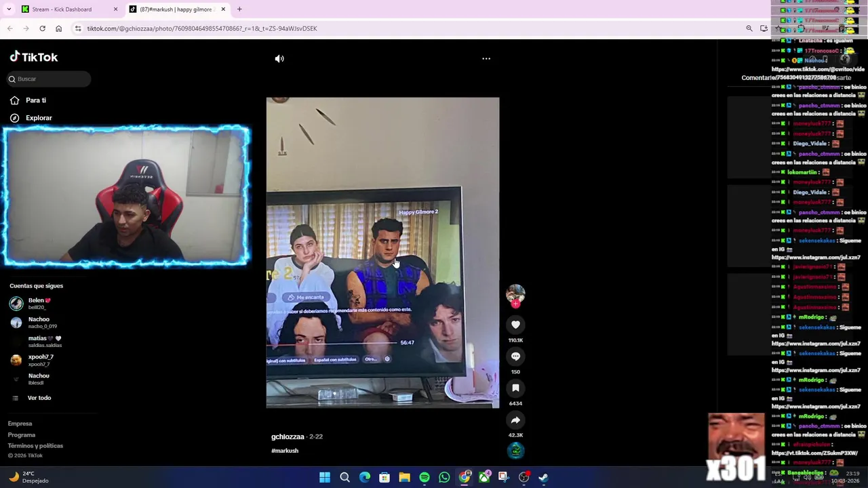Go back in browser history
Image resolution: width=868 pixels, height=488 pixels.
click(9, 28)
